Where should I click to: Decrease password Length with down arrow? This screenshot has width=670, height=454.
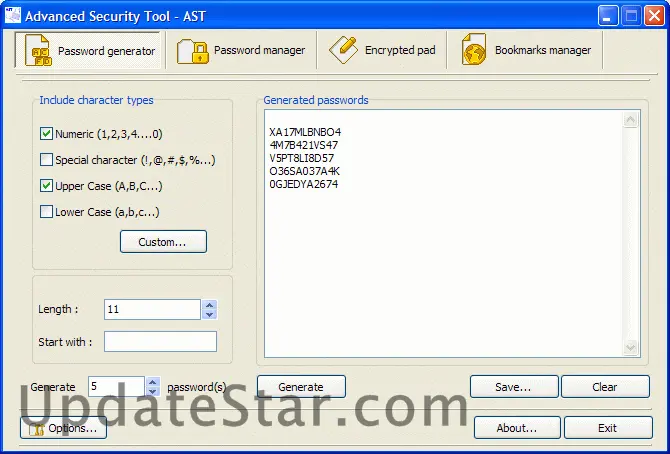pos(209,315)
